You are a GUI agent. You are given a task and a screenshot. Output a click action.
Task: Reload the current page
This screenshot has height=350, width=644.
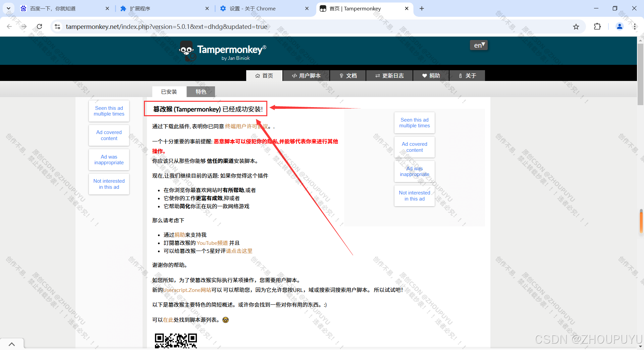pyautogui.click(x=39, y=27)
